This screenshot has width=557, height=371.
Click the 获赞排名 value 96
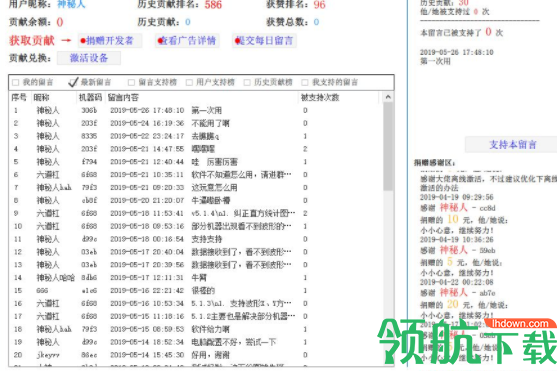click(319, 5)
